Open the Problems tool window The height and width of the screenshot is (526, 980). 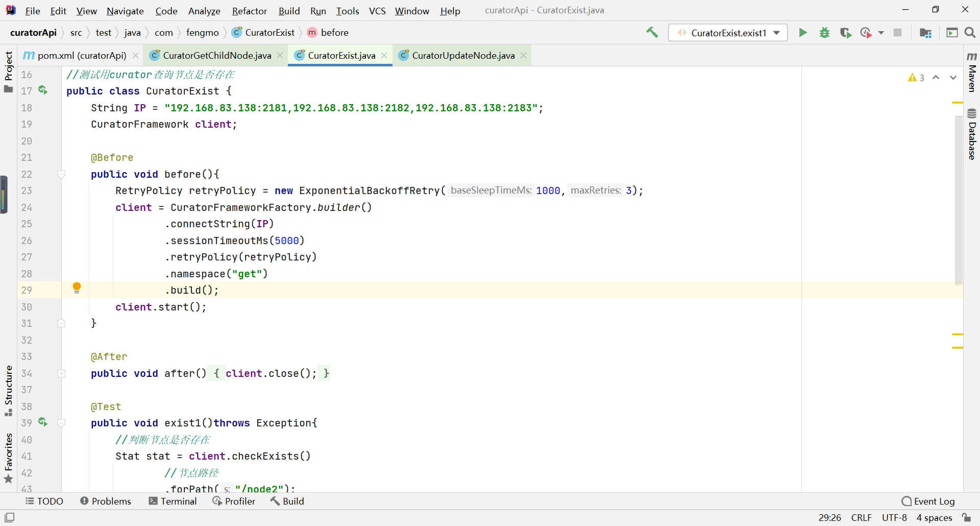tap(106, 501)
